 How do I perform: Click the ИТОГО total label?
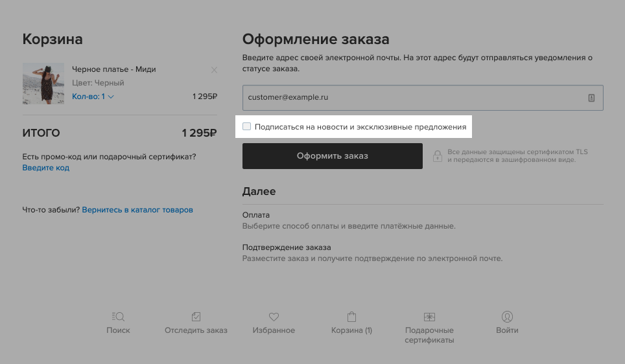(41, 133)
